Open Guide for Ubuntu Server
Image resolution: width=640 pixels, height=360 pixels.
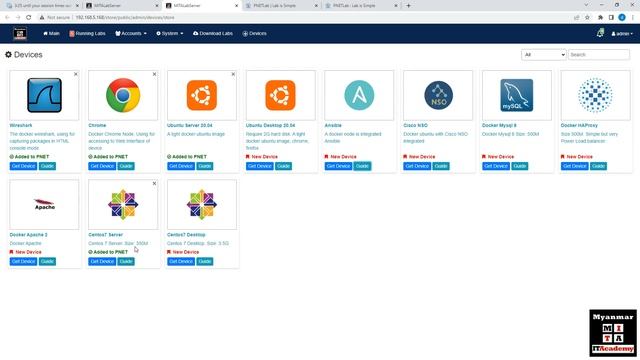205,166
